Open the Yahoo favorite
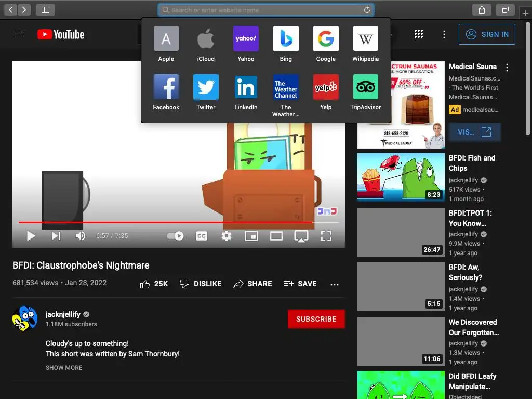Viewport: 532px width, 399px height. 246,44
